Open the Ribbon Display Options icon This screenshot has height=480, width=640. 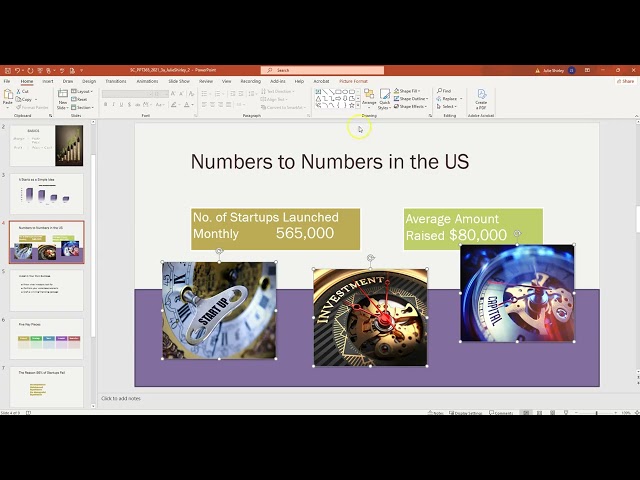pos(587,70)
